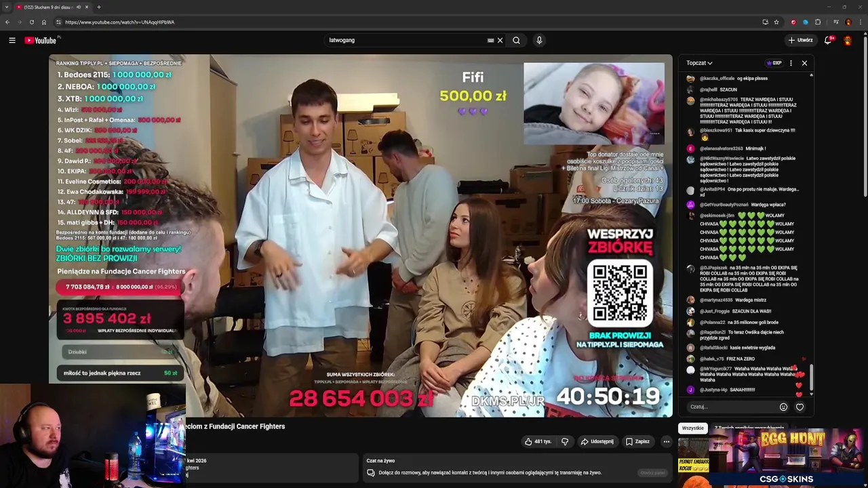
Task: Open the browser profile avatar
Action: point(848,22)
